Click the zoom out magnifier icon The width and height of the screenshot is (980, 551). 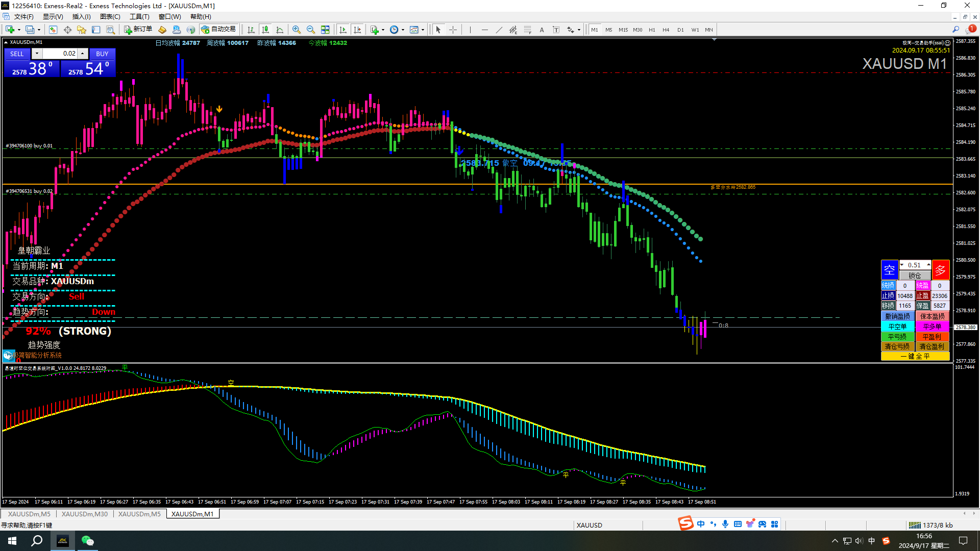(311, 30)
